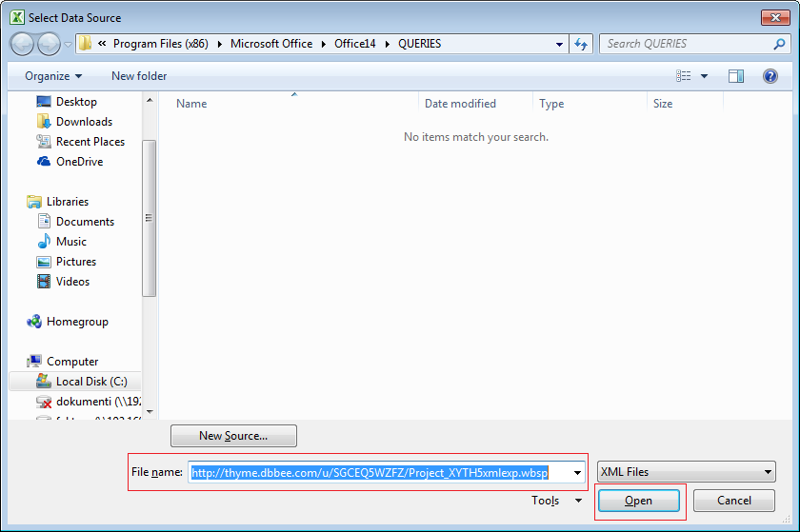The height and width of the screenshot is (532, 800).
Task: Click the Open button
Action: [x=638, y=501]
